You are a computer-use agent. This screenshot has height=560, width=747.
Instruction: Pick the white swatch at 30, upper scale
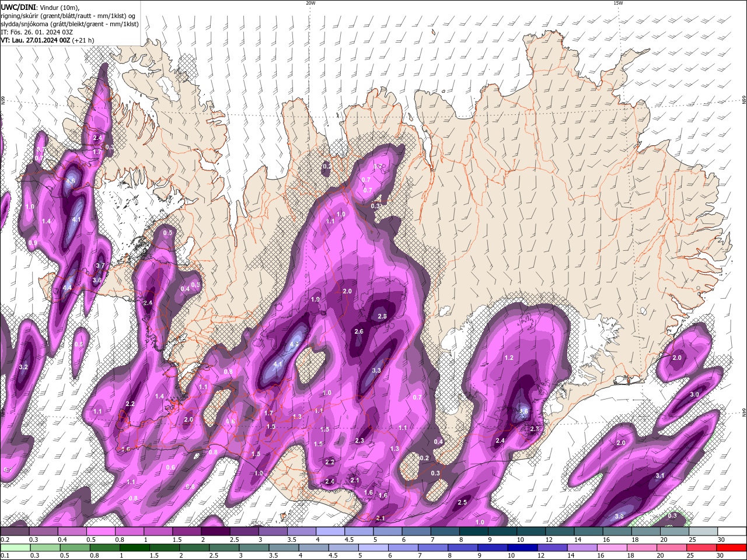pos(732,531)
